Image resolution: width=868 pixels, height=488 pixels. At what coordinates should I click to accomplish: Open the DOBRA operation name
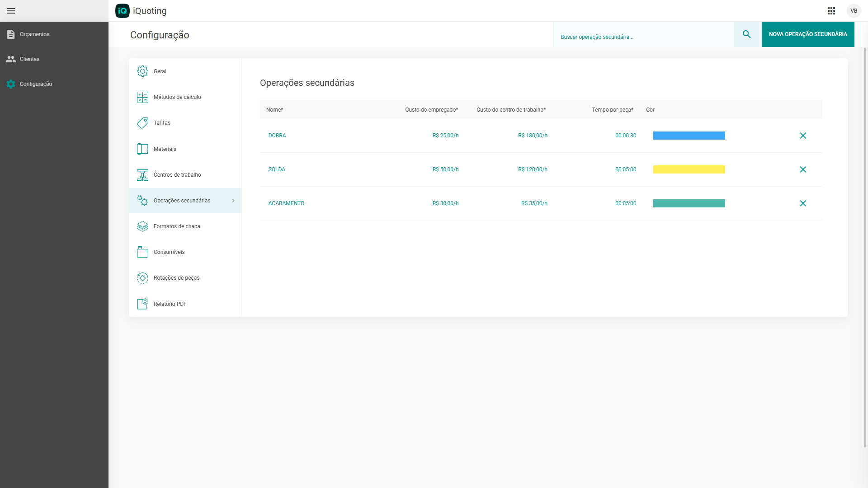coord(277,136)
